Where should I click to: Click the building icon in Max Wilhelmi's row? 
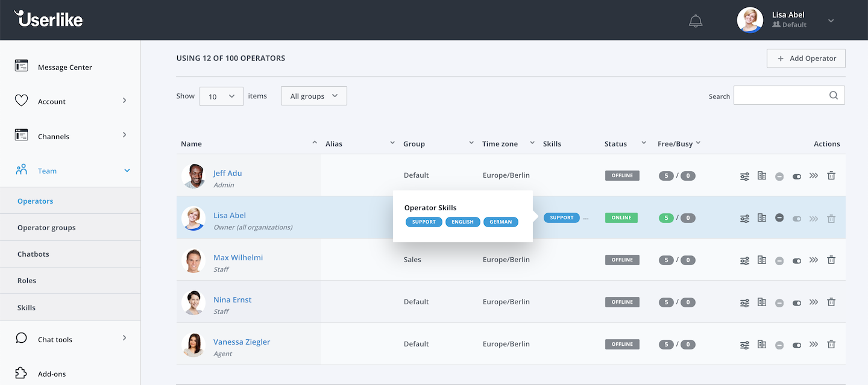[762, 260]
